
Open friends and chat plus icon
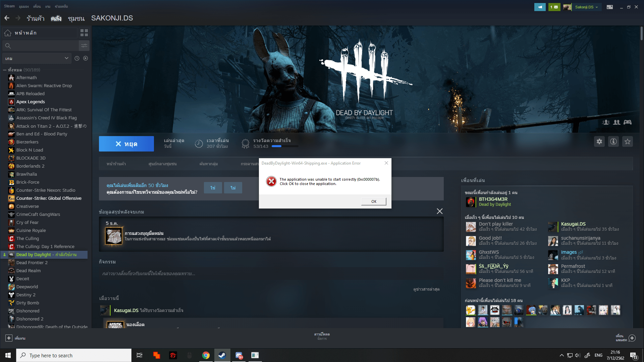pyautogui.click(x=632, y=338)
